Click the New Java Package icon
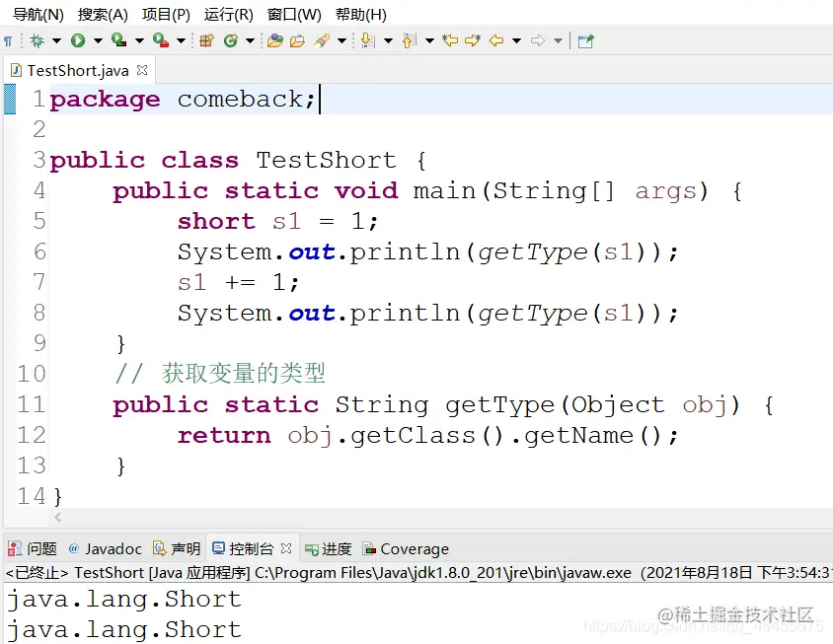This screenshot has height=644, width=833. point(206,40)
